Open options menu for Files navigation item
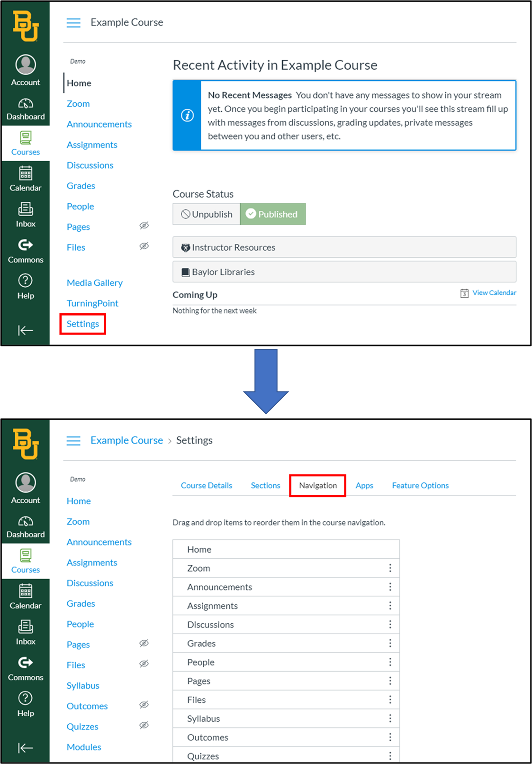The height and width of the screenshot is (764, 532). pos(390,700)
